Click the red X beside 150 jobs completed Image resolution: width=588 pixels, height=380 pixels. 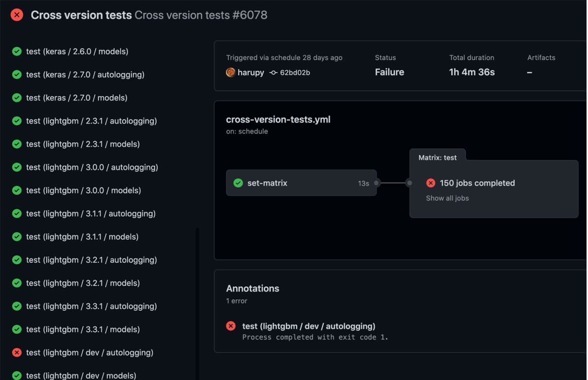[430, 183]
